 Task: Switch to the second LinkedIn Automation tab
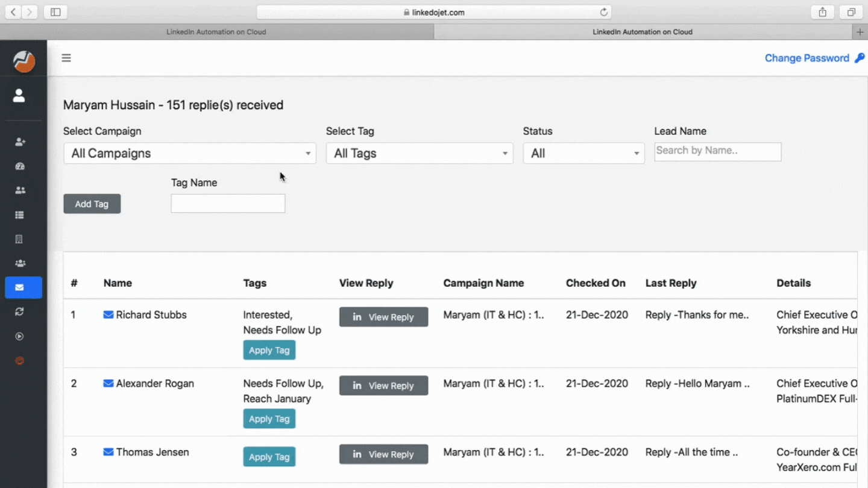643,32
